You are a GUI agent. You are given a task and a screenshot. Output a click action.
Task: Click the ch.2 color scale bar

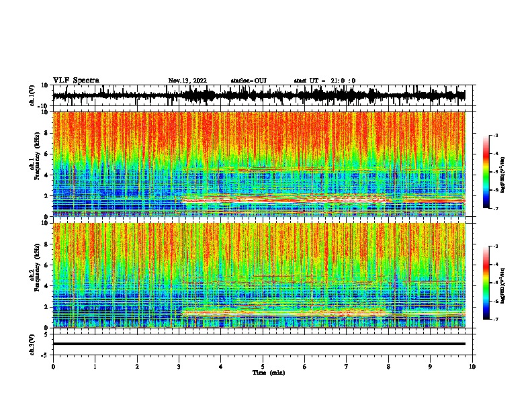486,283
